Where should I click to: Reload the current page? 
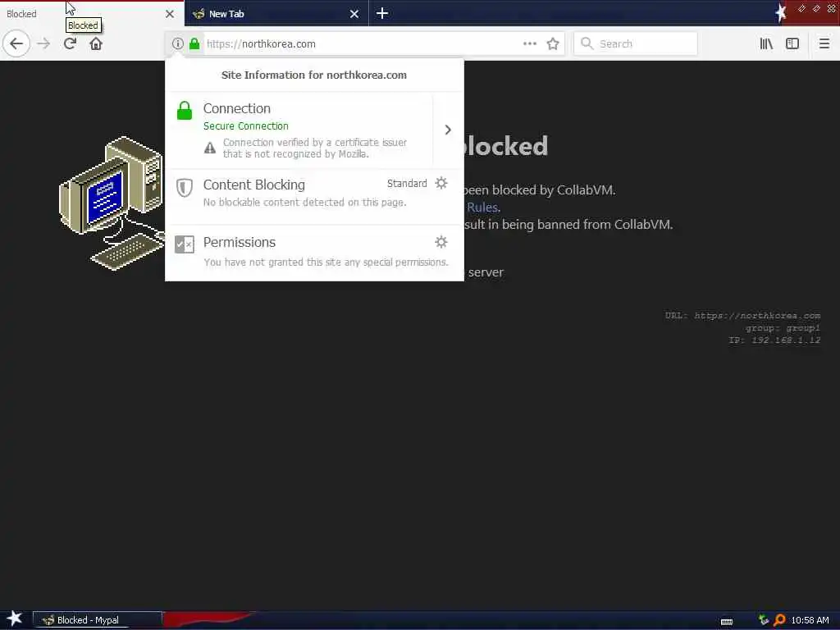(70, 43)
